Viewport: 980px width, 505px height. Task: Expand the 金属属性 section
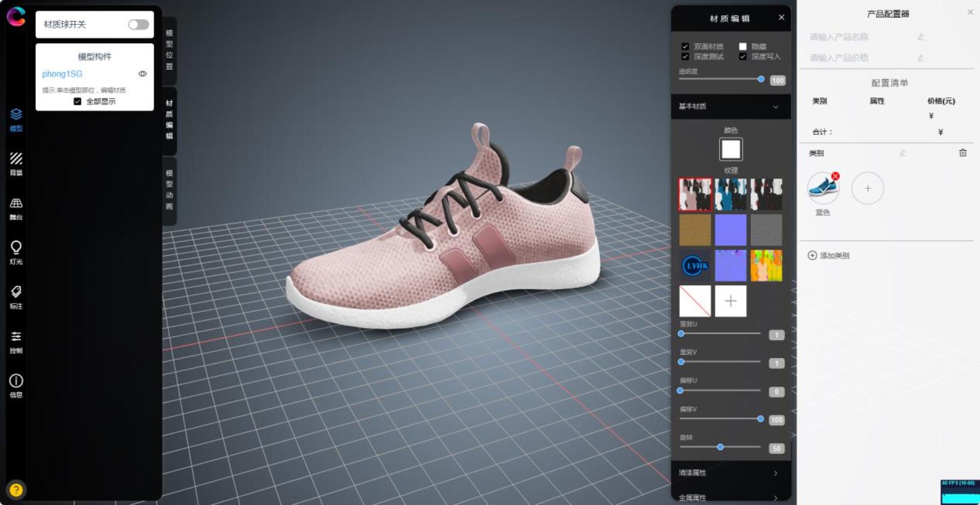(775, 497)
